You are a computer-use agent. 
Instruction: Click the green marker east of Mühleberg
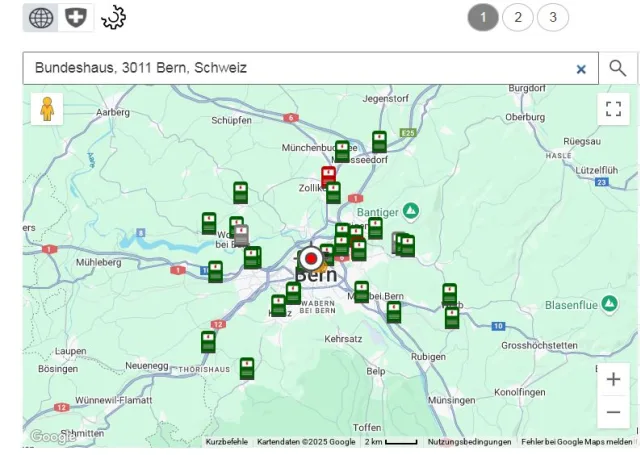(216, 271)
